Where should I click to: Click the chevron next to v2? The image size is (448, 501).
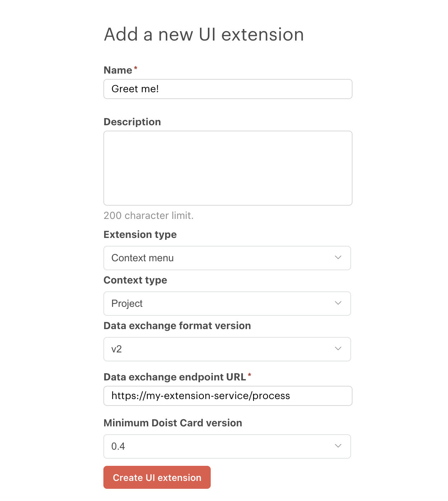[x=337, y=349]
